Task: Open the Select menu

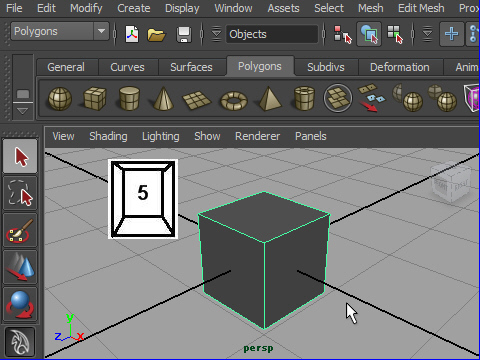Action: 329,8
